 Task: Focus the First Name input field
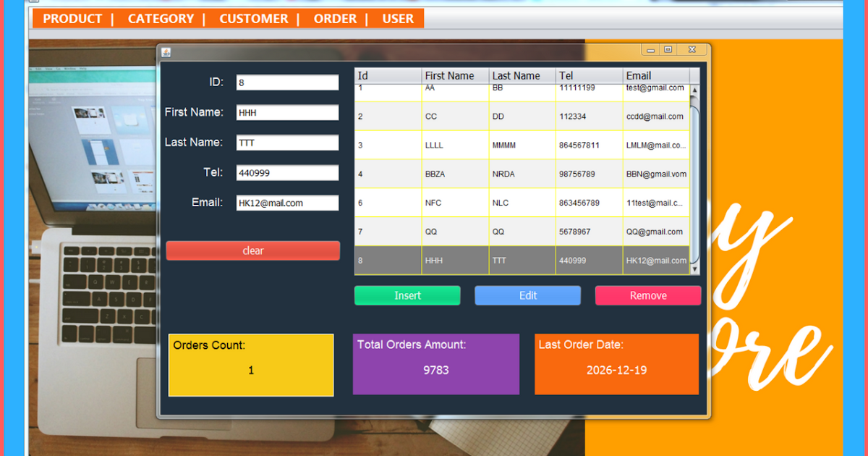(x=287, y=113)
